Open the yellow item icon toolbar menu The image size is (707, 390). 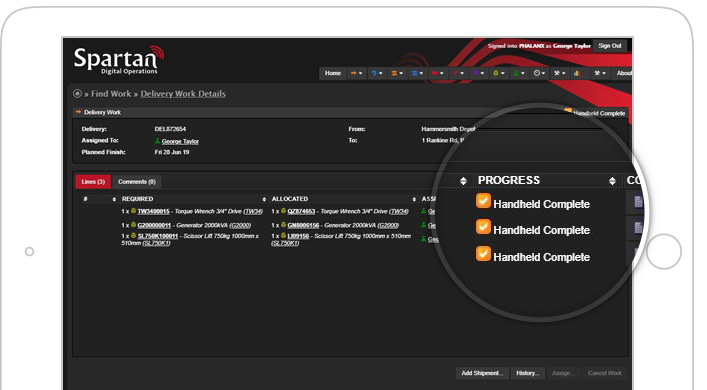(499, 73)
